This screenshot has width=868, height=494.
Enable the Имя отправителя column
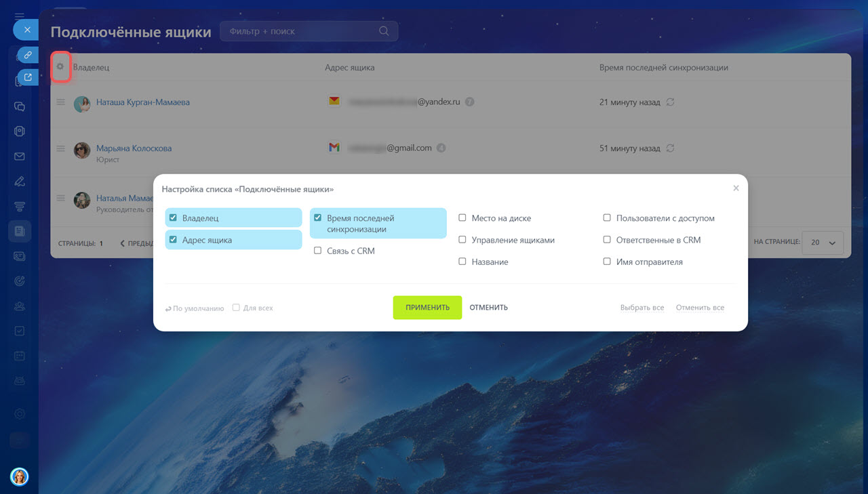click(x=607, y=262)
